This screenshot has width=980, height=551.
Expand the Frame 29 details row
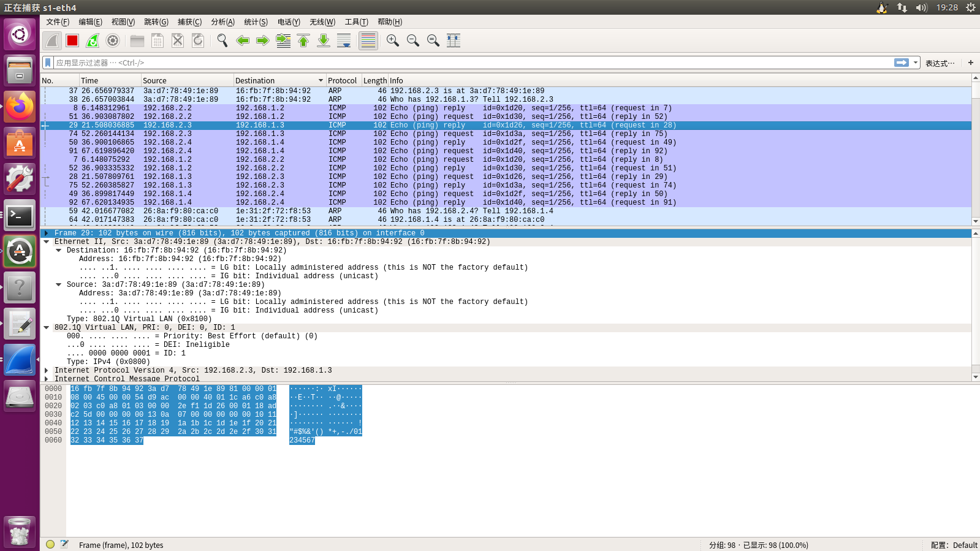47,233
